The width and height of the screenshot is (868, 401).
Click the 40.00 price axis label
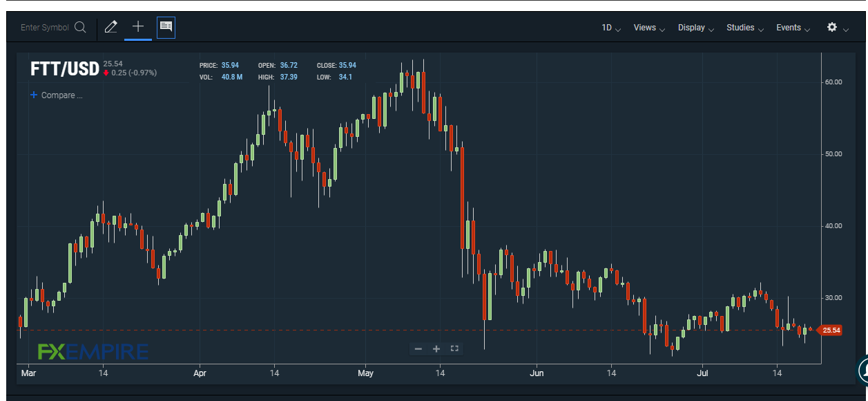[833, 226]
